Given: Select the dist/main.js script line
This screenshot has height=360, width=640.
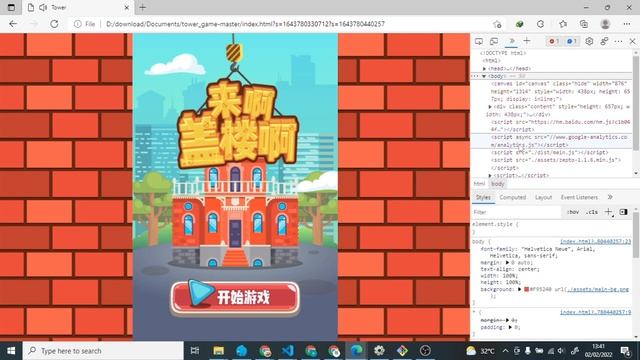Looking at the screenshot, I should coord(549,152).
